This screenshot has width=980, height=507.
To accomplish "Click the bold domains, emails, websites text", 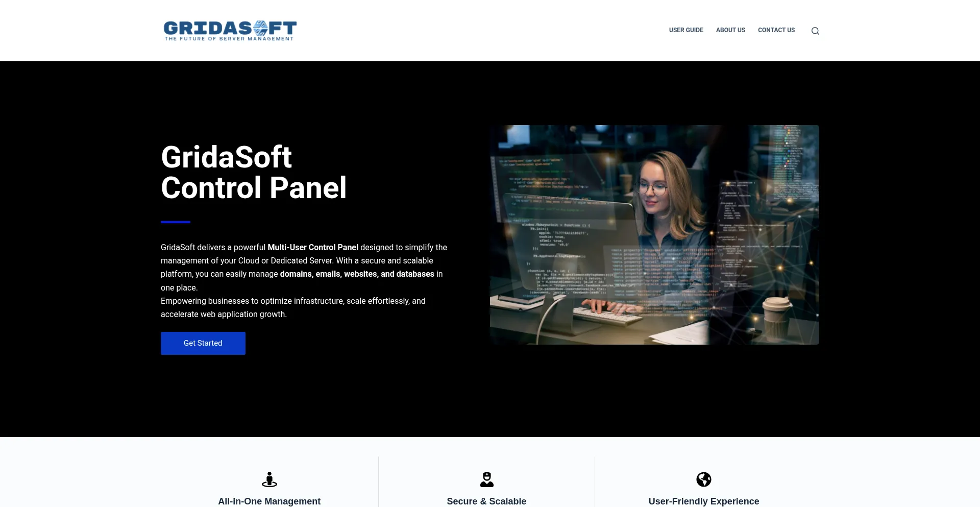I will pyautogui.click(x=357, y=274).
